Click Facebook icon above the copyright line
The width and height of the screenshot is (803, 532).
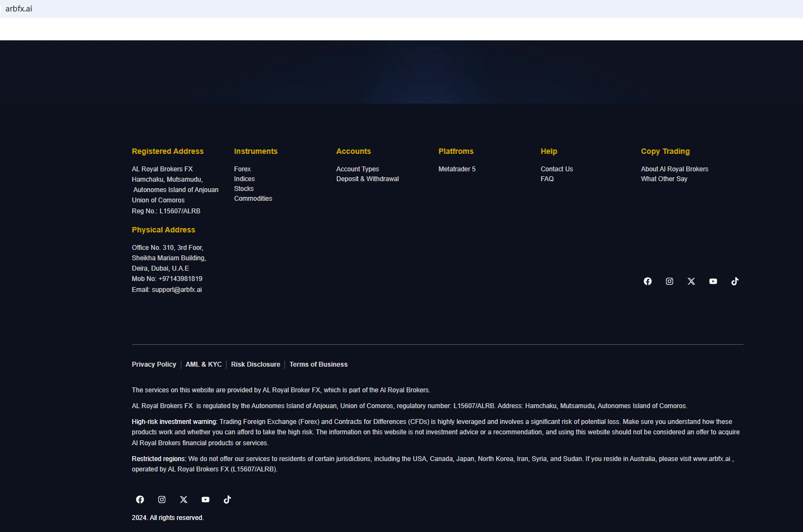click(x=140, y=500)
